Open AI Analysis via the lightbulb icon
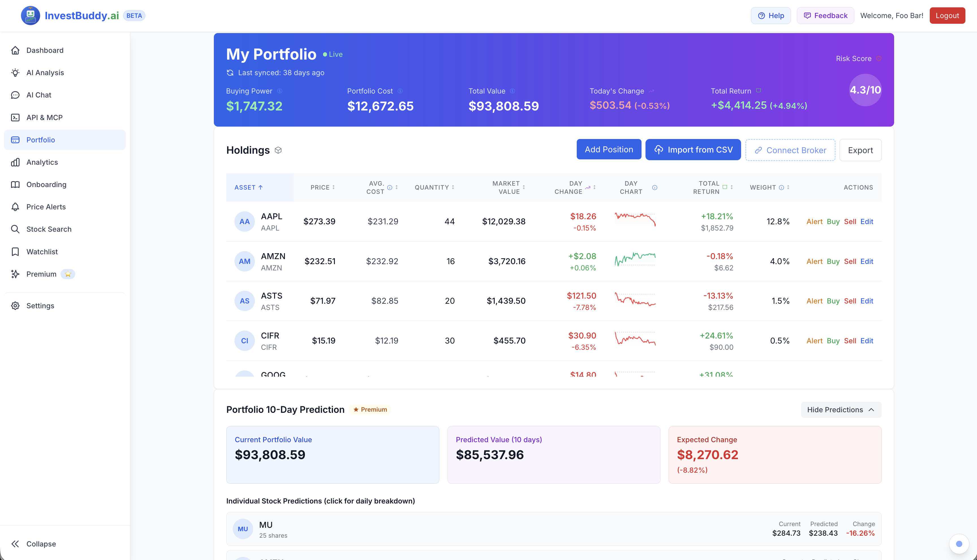This screenshot has height=560, width=977. click(x=15, y=72)
